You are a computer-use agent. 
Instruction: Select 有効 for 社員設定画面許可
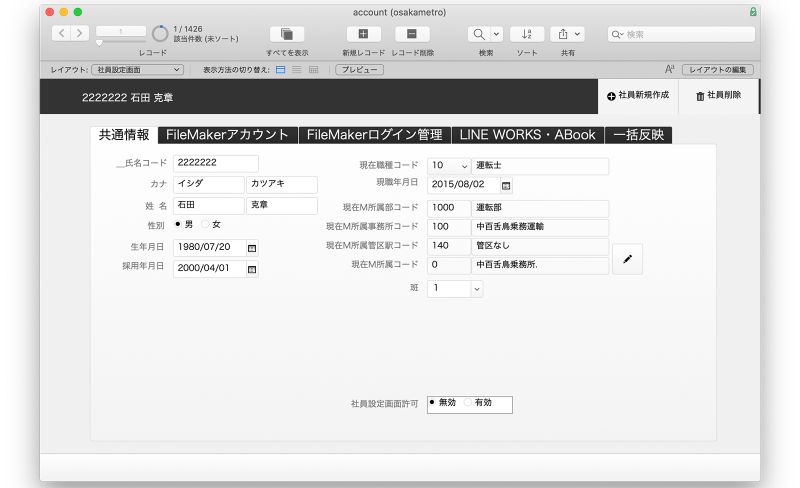pos(467,402)
